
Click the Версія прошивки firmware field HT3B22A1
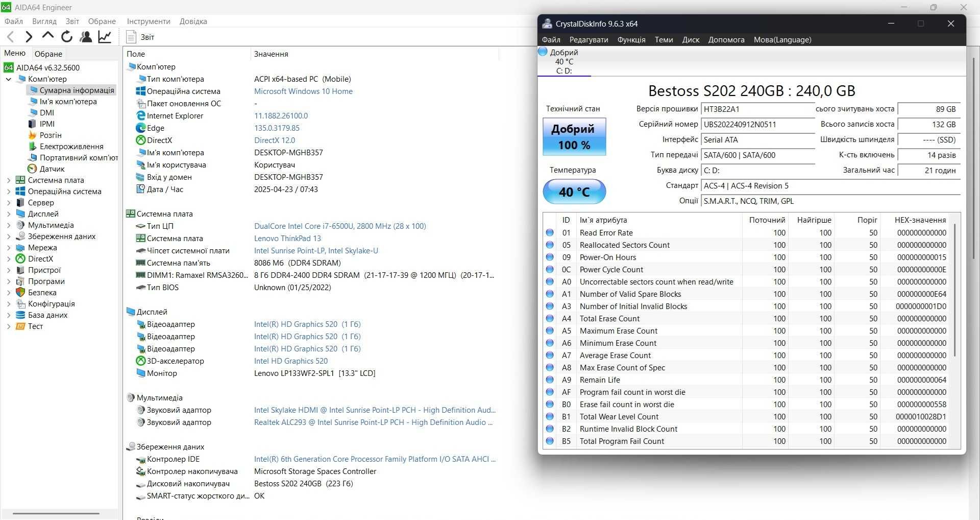757,109
